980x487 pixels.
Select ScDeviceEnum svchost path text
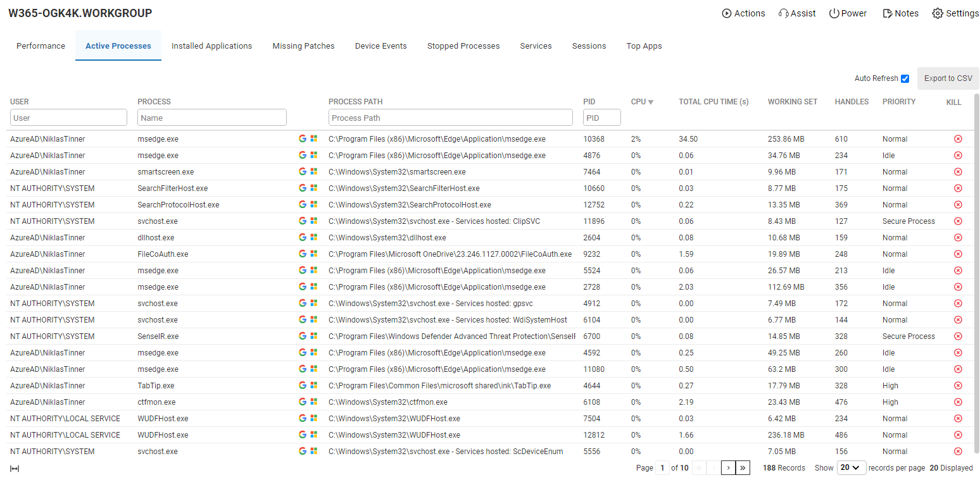click(x=446, y=452)
